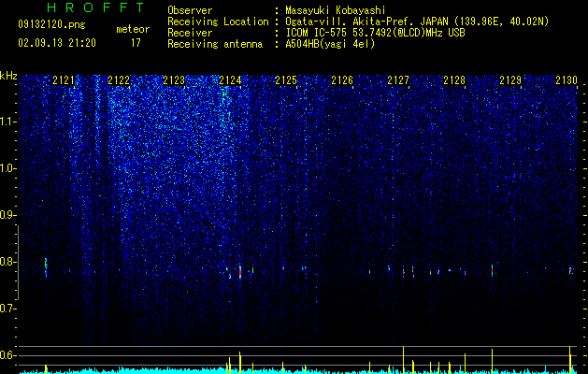Image resolution: width=588 pixels, height=374 pixels.
Task: Click the 1.1 frequency axis label
Action: point(8,122)
